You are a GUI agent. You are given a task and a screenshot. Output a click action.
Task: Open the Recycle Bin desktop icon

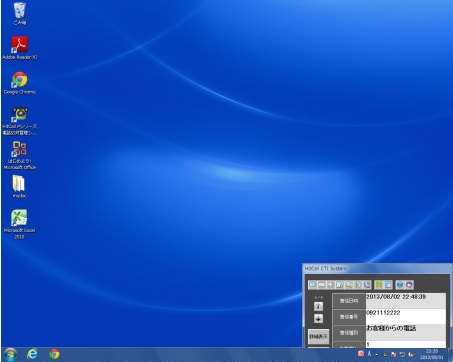coord(19,13)
